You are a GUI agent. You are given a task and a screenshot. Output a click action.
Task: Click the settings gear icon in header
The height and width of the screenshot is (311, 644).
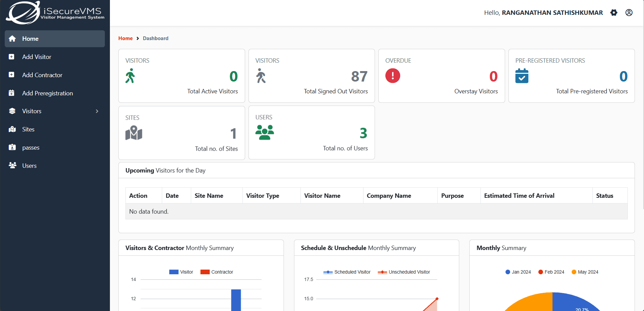[x=614, y=13]
